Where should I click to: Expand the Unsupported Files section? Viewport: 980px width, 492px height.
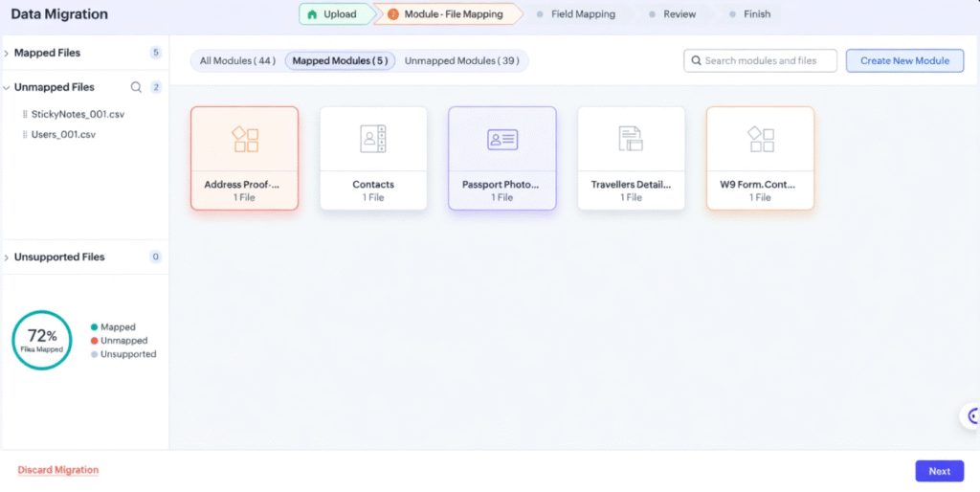tap(7, 257)
